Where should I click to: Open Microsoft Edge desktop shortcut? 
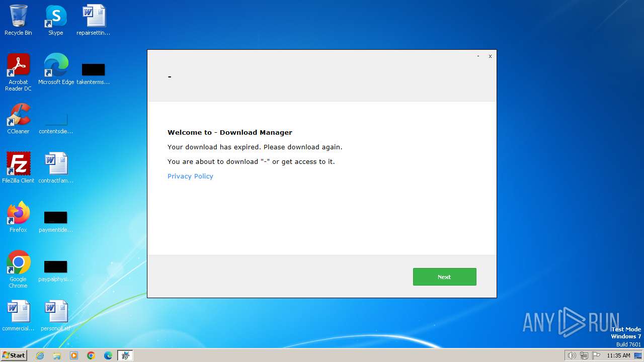point(56,69)
